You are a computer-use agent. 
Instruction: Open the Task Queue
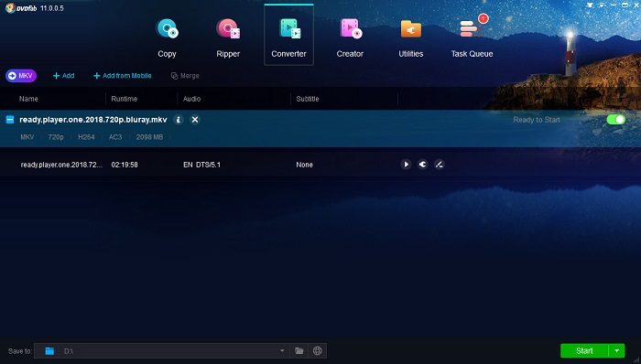472,37
